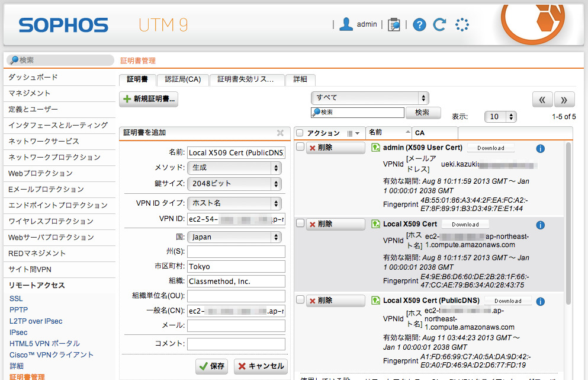Image resolution: width=588 pixels, height=380 pixels.
Task: Click the 組織 field containing Classmethod, Inc.
Action: point(236,282)
